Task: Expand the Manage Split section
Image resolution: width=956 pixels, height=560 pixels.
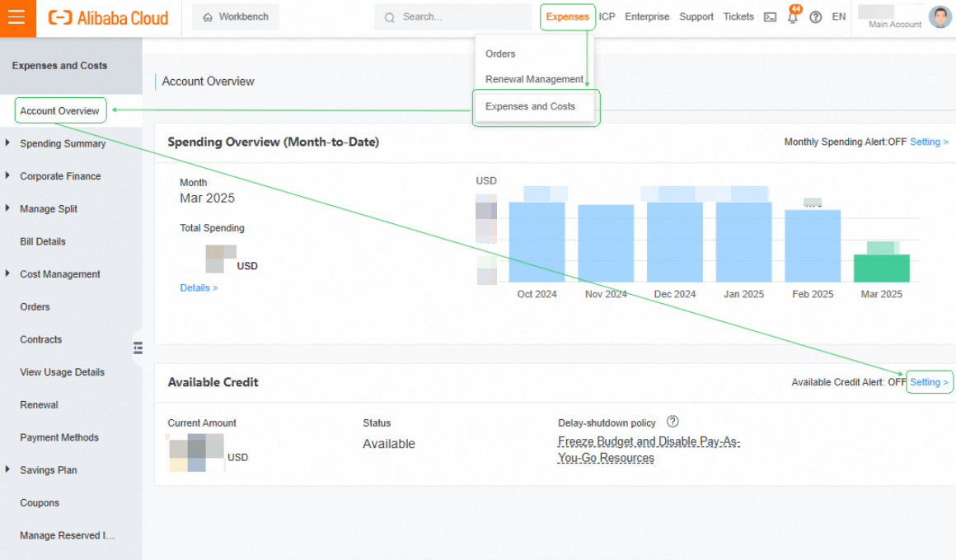Action: [x=7, y=208]
